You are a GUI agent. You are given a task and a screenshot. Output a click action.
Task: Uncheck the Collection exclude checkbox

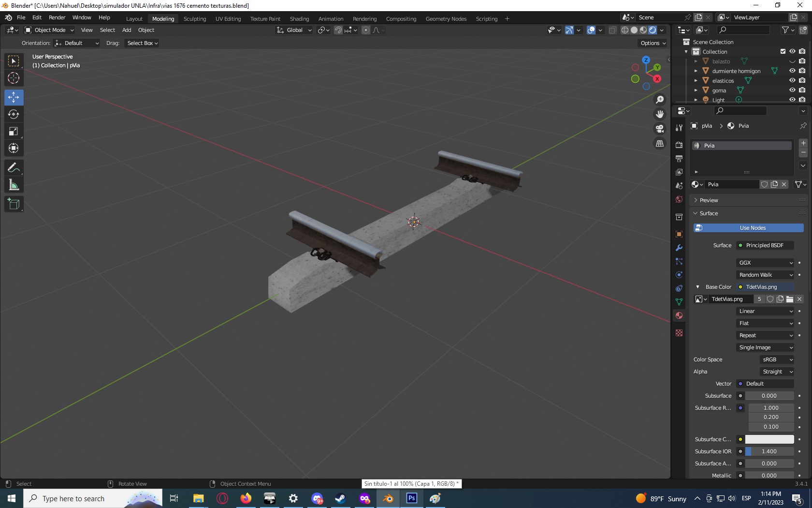783,51
